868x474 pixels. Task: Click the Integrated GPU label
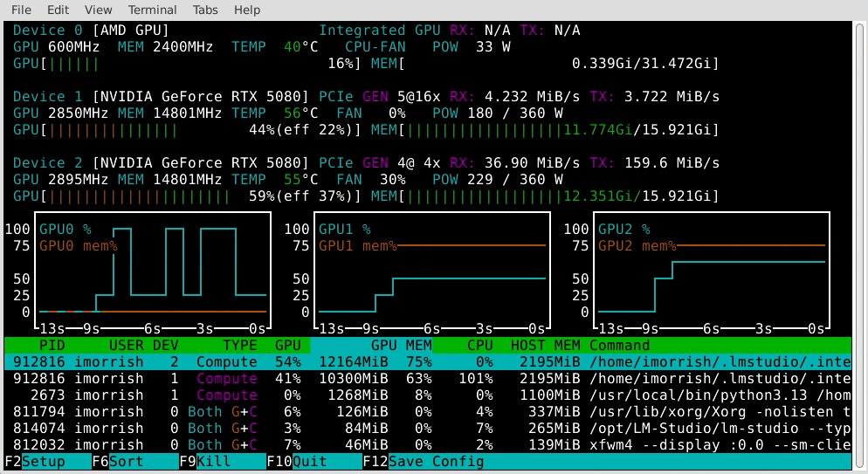pos(380,30)
